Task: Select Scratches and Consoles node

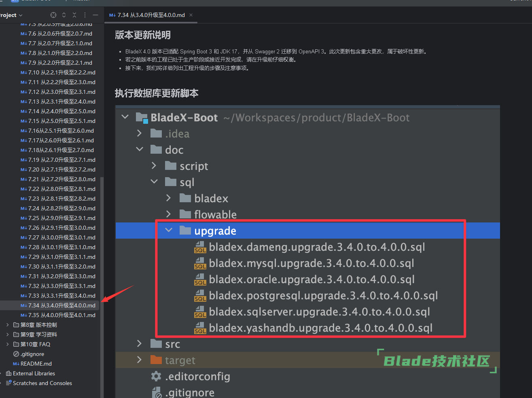Action: point(42,383)
